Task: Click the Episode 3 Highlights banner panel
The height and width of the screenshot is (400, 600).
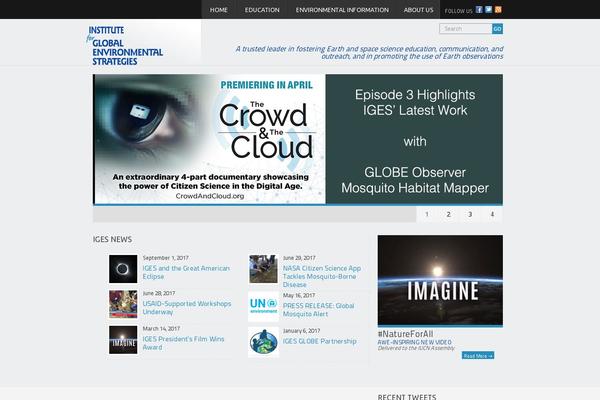Action: (x=414, y=139)
